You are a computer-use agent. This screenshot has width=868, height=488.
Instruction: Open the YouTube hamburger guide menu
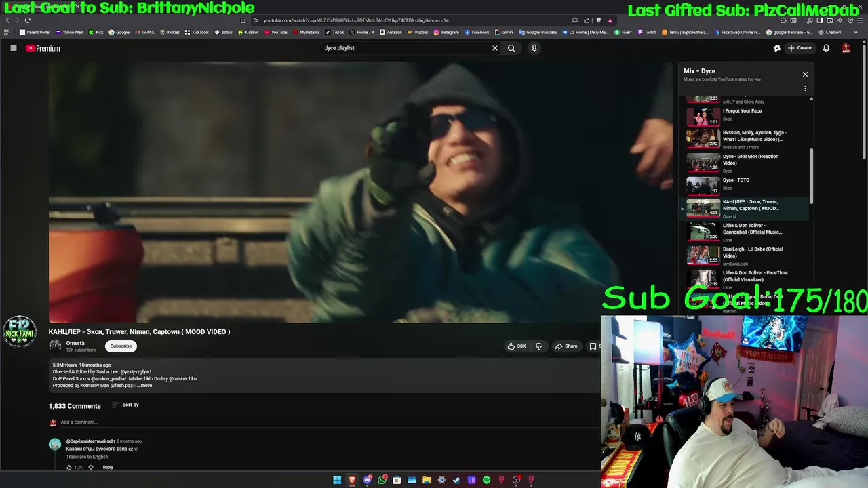point(13,48)
